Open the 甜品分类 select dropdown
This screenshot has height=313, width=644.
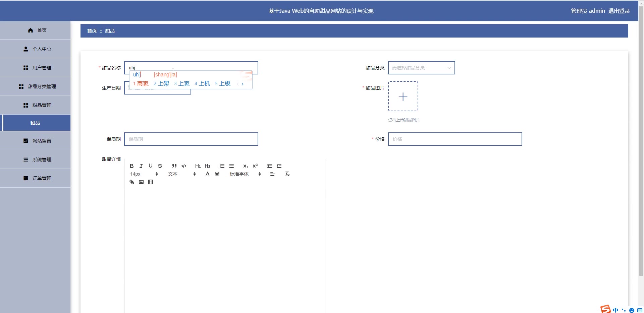pyautogui.click(x=421, y=68)
